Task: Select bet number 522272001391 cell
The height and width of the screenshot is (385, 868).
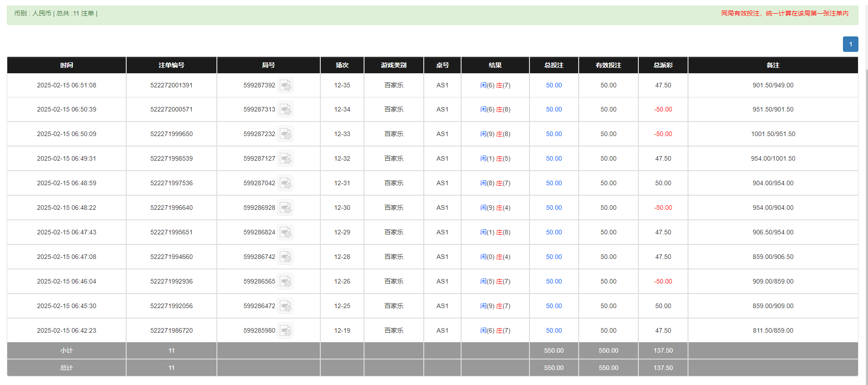Action: 171,86
